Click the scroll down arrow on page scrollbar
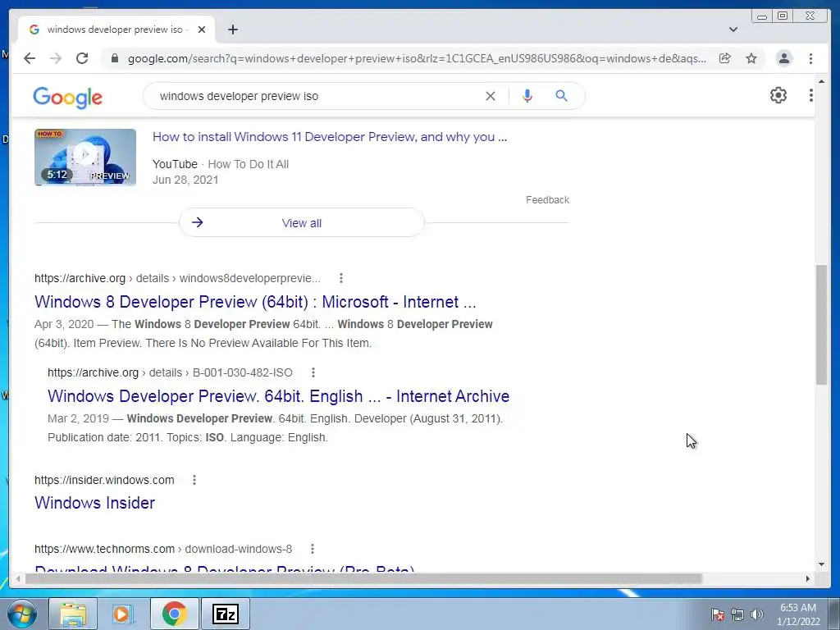Image resolution: width=840 pixels, height=630 pixels. (x=821, y=564)
